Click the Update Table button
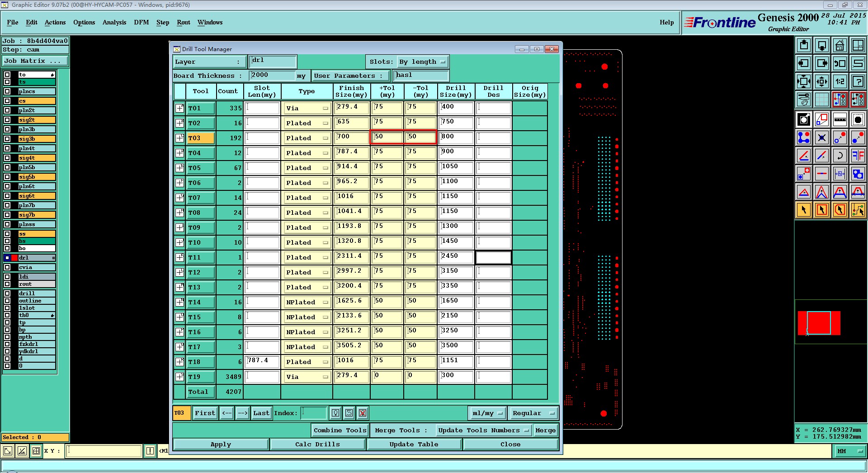 click(x=414, y=445)
